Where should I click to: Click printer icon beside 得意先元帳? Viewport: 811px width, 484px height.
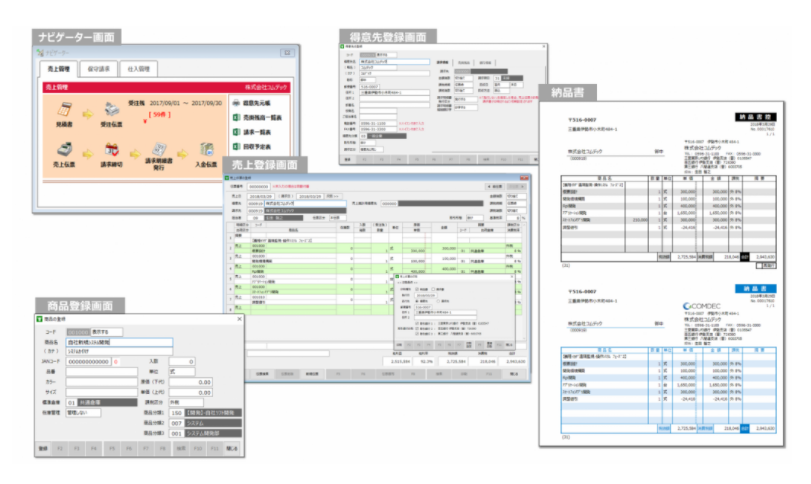point(236,103)
